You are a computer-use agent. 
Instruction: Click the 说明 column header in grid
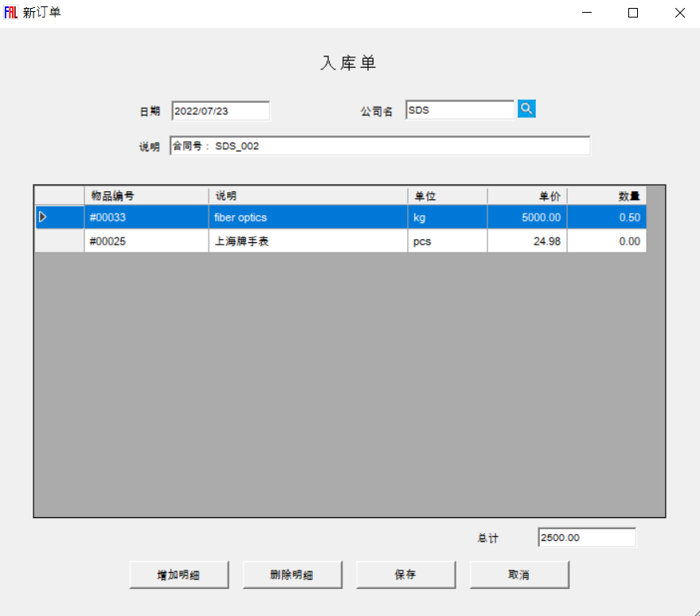tap(307, 196)
